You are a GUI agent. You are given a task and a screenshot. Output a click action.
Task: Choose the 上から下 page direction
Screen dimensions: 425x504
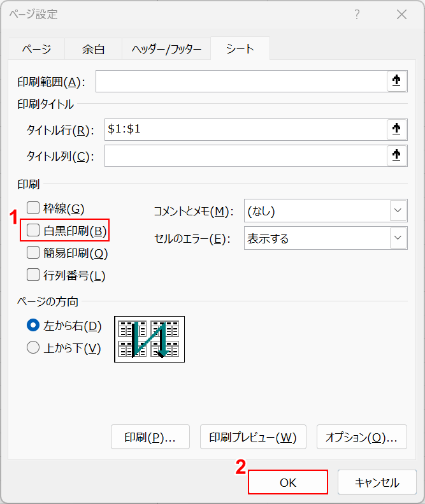click(33, 348)
